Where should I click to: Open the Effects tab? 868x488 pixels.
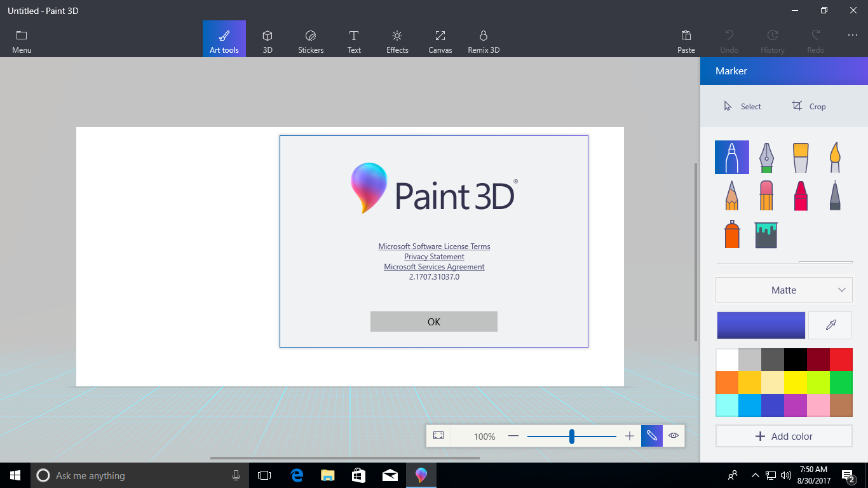click(x=397, y=39)
